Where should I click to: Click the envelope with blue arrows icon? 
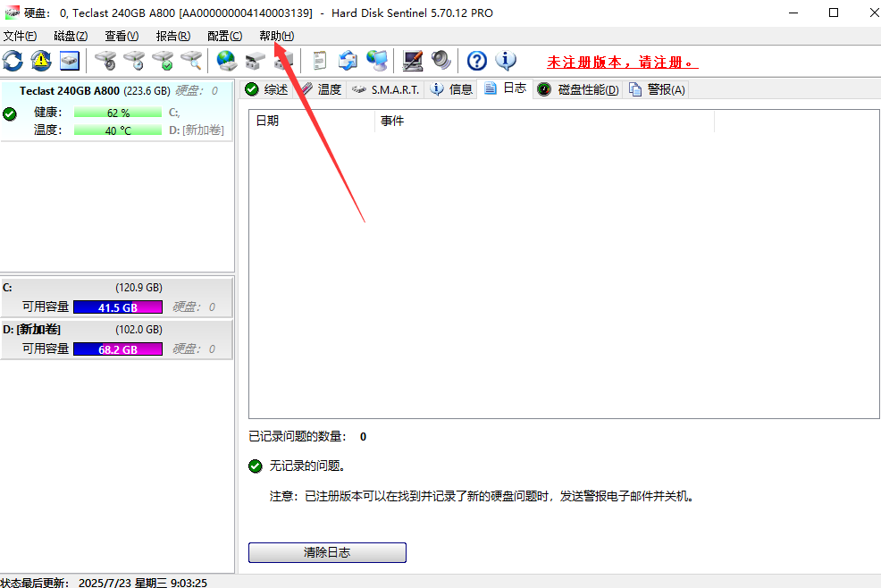(x=348, y=61)
